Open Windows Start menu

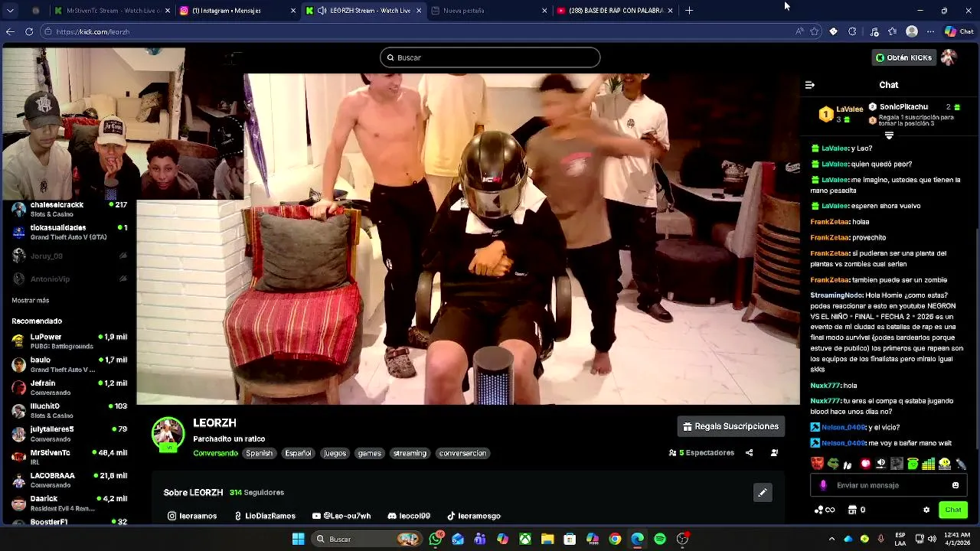pyautogui.click(x=298, y=539)
